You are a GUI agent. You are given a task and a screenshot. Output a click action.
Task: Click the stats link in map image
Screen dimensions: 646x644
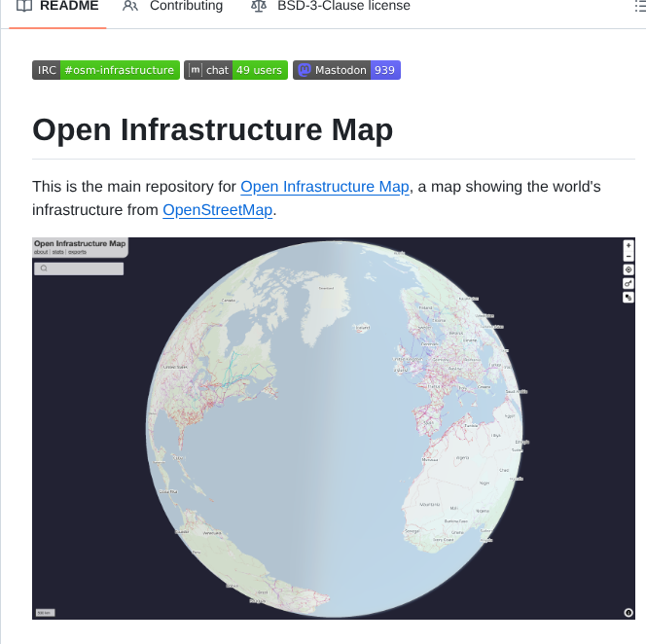coord(58,252)
